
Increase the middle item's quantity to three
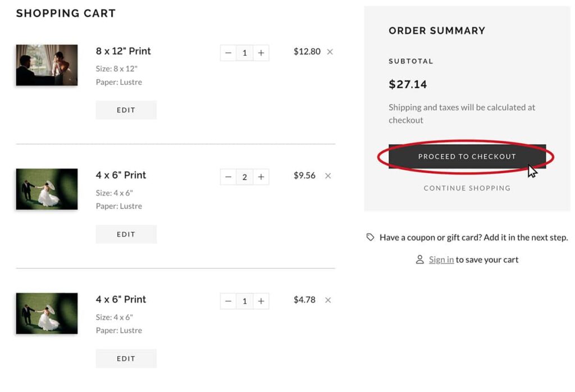[x=261, y=177]
